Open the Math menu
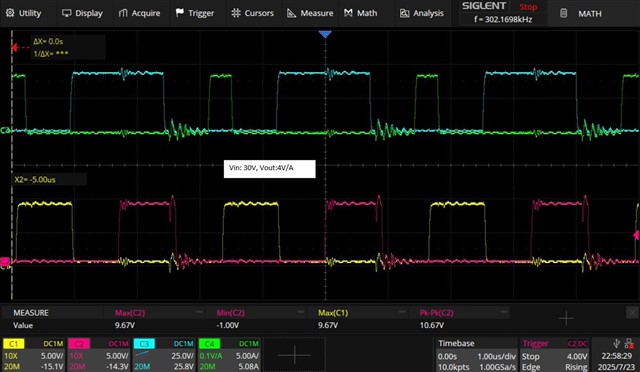The height and width of the screenshot is (372, 640). [360, 13]
